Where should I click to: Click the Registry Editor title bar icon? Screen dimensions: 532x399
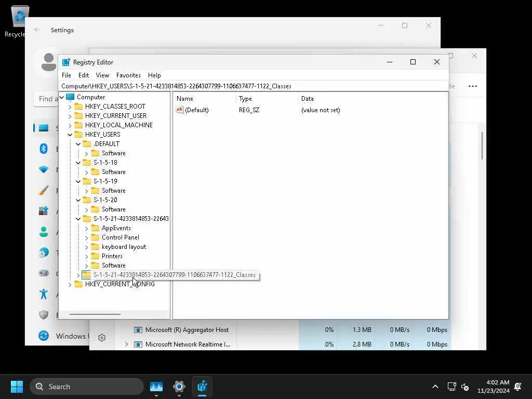pyautogui.click(x=66, y=62)
